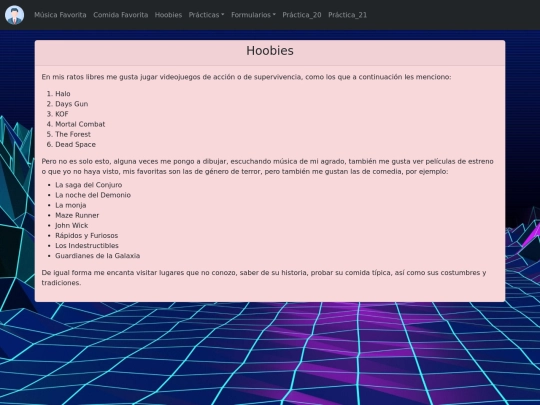
Task: Select the Halo list item
Action: click(63, 94)
